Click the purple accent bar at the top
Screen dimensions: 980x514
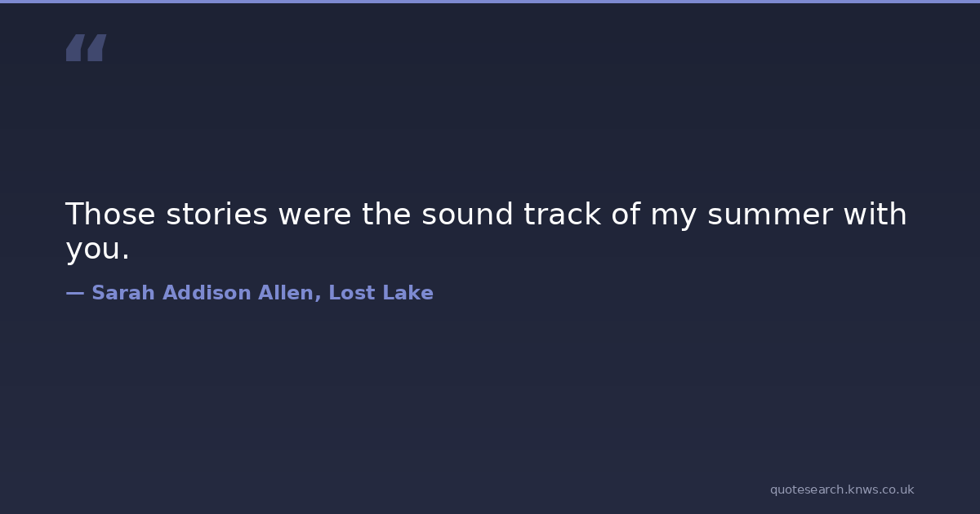click(x=490, y=2)
